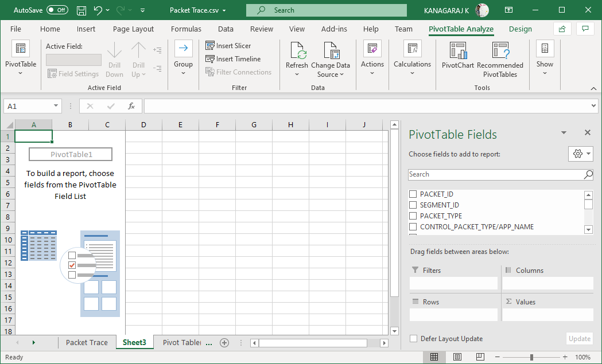This screenshot has width=602, height=364.
Task: Click the zoom out minus button
Action: click(497, 357)
